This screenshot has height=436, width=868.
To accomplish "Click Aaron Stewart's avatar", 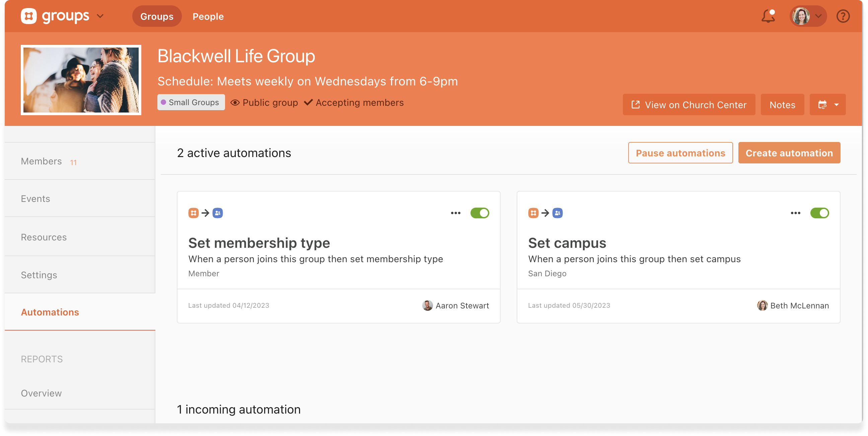I will point(427,305).
